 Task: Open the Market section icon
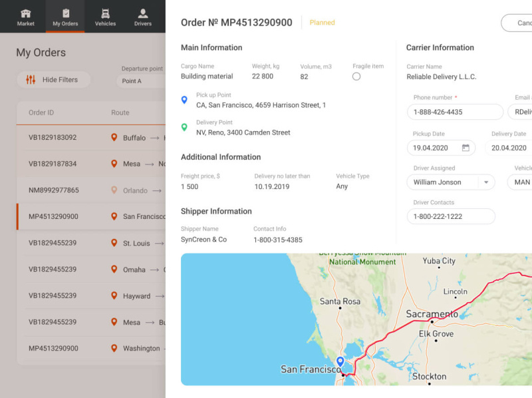point(25,11)
